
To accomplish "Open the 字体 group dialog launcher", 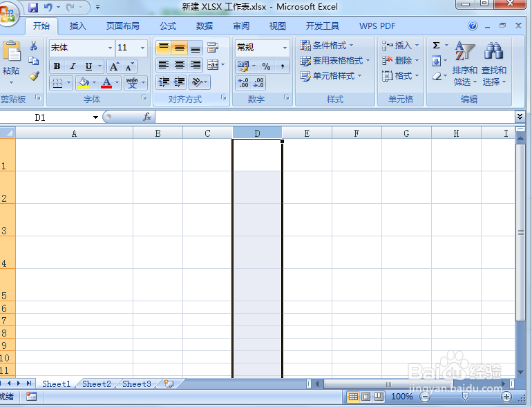I will 144,97.
